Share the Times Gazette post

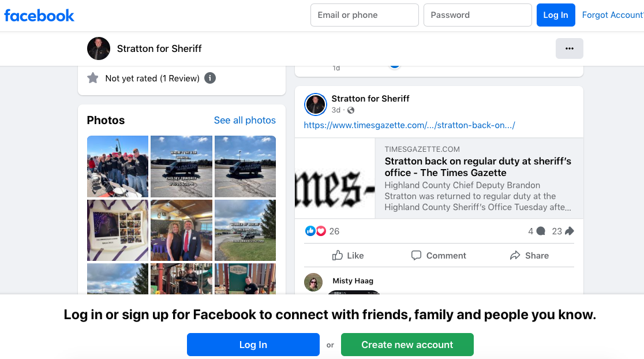pyautogui.click(x=529, y=256)
